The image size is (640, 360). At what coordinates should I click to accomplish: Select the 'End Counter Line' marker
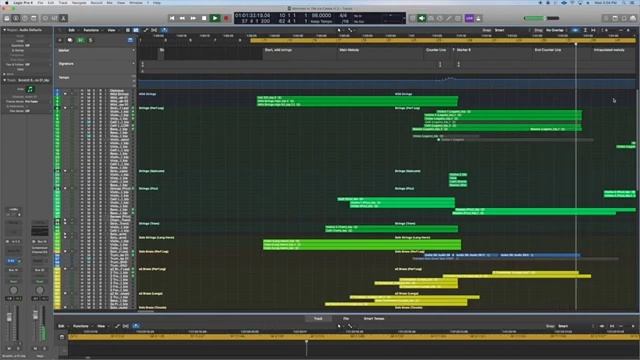coord(548,50)
